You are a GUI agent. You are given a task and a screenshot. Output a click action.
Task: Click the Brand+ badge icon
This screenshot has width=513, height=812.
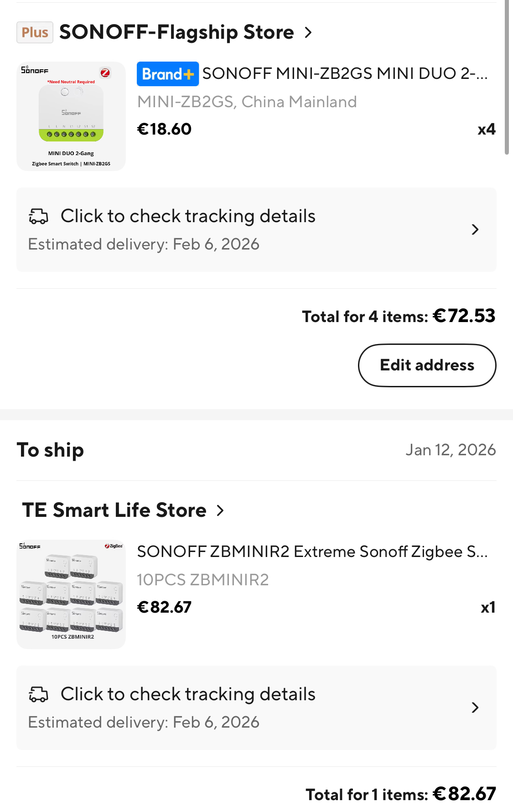[167, 74]
